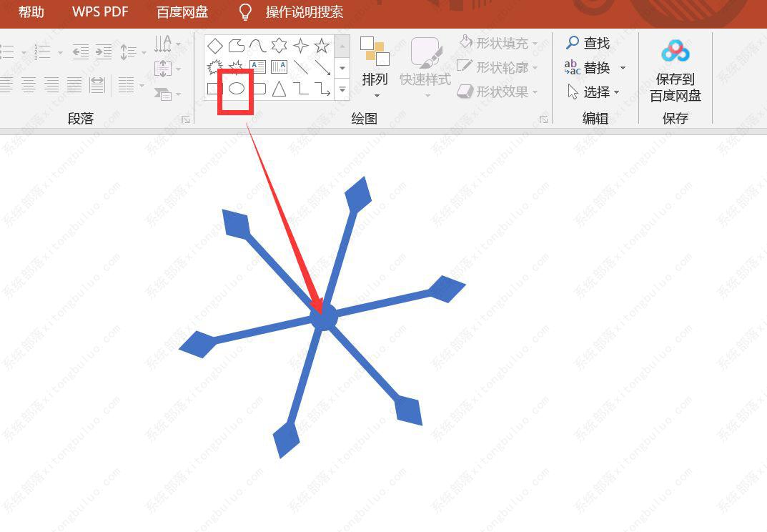Select the Arrow line shape
Image resolution: width=767 pixels, height=532 pixels.
point(322,67)
